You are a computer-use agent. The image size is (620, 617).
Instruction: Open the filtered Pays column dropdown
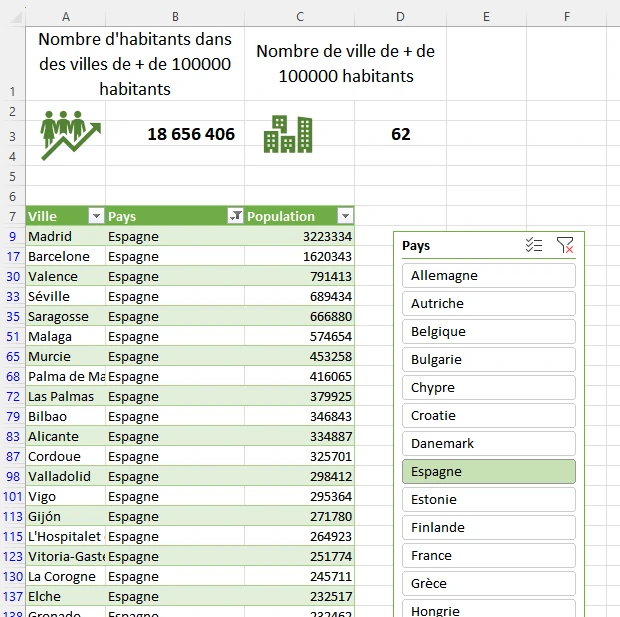coord(235,216)
